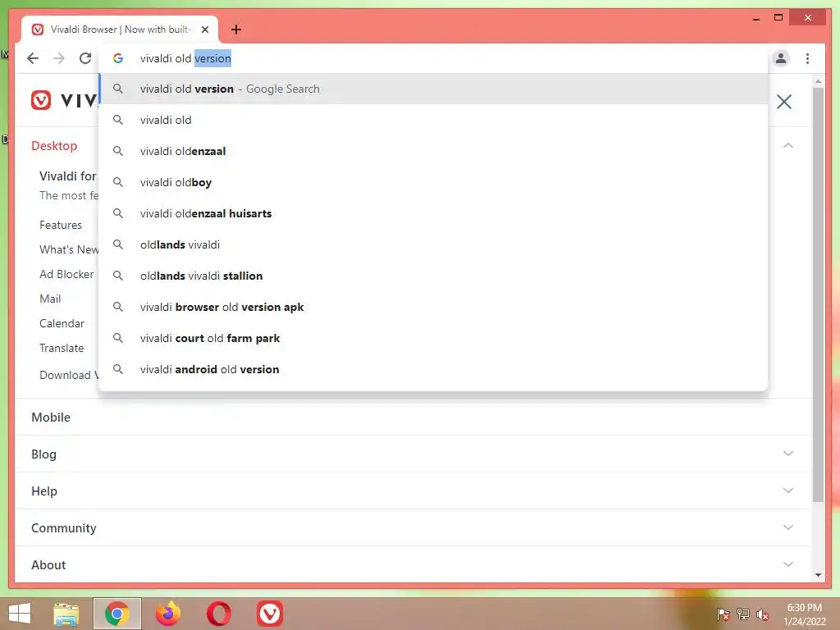Open the Mobile menu item

(51, 418)
